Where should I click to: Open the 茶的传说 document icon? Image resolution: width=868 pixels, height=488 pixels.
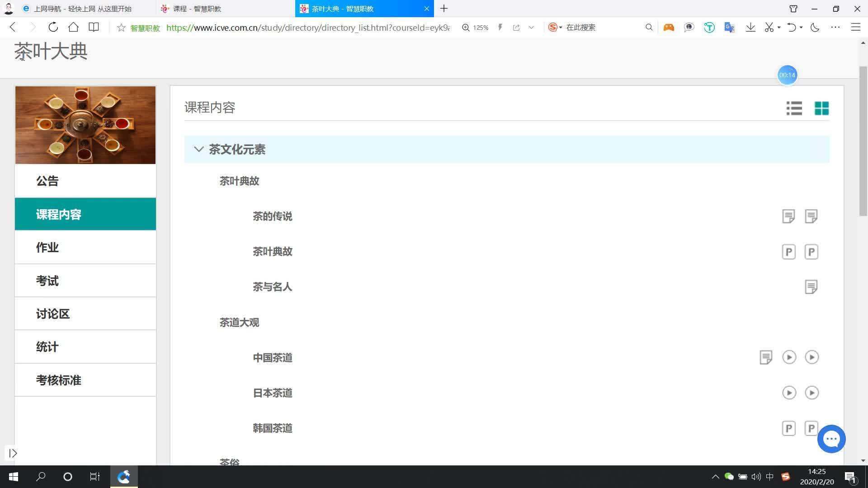pos(788,216)
